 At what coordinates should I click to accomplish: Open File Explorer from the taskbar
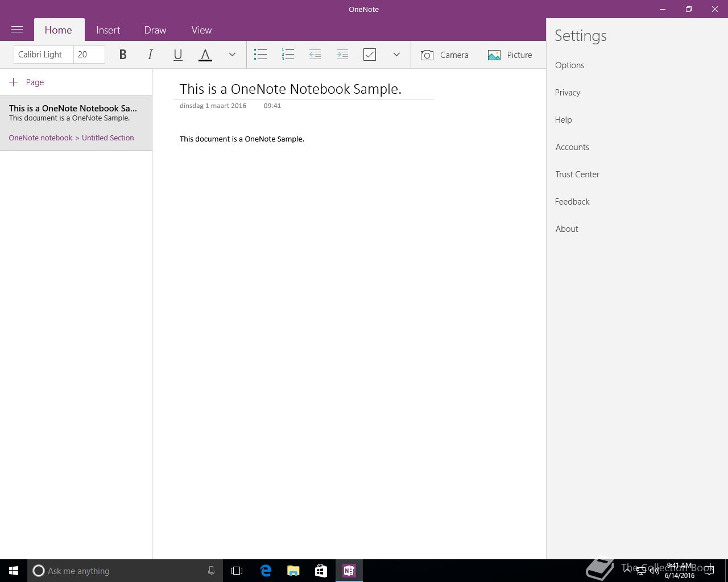tap(293, 571)
